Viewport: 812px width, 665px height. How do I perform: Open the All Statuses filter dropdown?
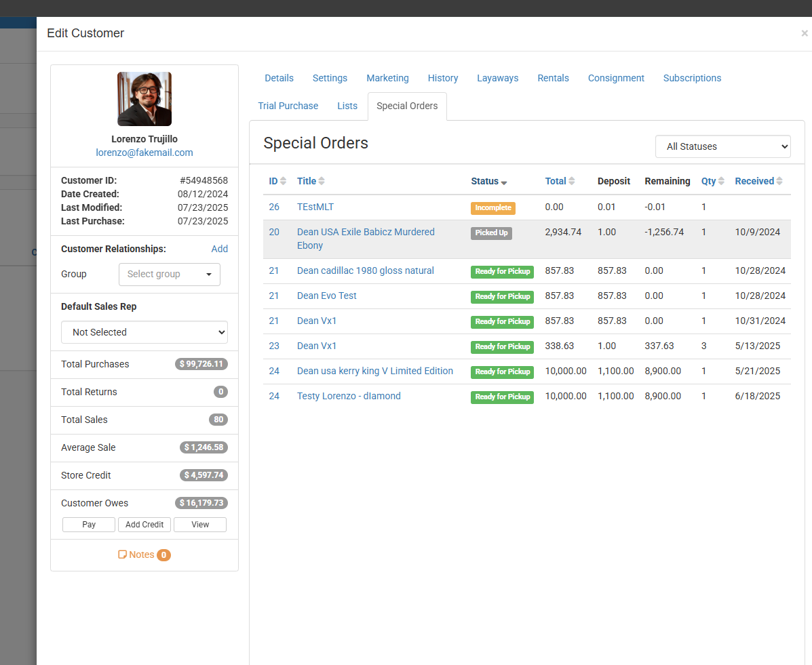[722, 146]
